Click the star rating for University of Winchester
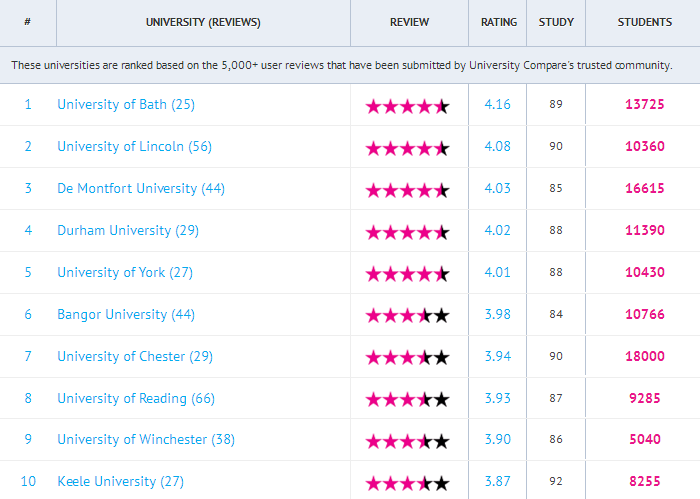Viewport: 700px width, 499px height. click(x=408, y=442)
